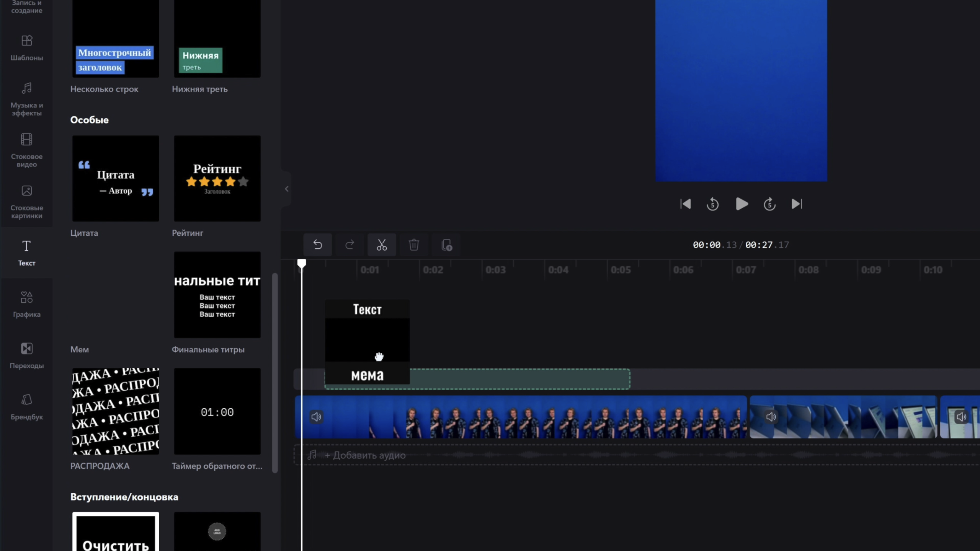Click the blue video preview
980x551 pixels.
click(741, 90)
